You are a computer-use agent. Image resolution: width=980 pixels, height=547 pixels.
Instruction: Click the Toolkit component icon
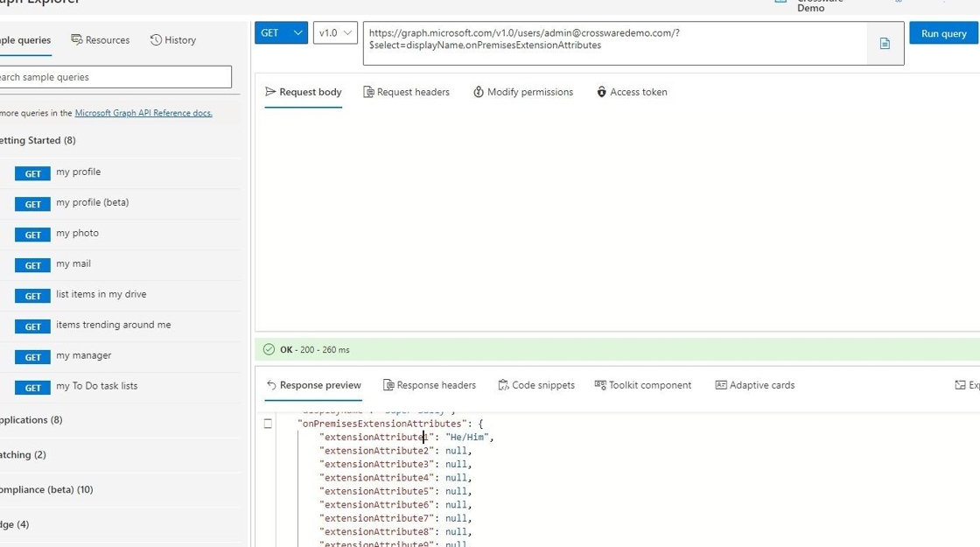[600, 385]
